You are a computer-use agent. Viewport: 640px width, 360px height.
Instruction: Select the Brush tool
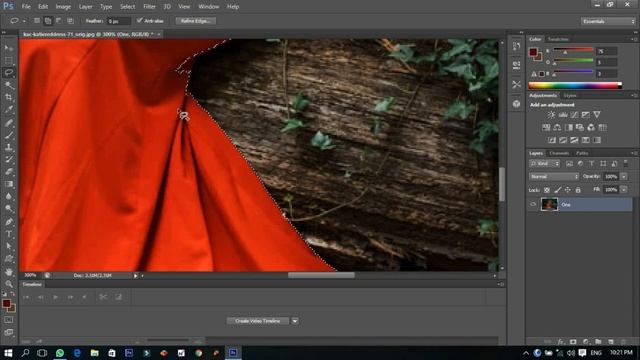[9, 135]
